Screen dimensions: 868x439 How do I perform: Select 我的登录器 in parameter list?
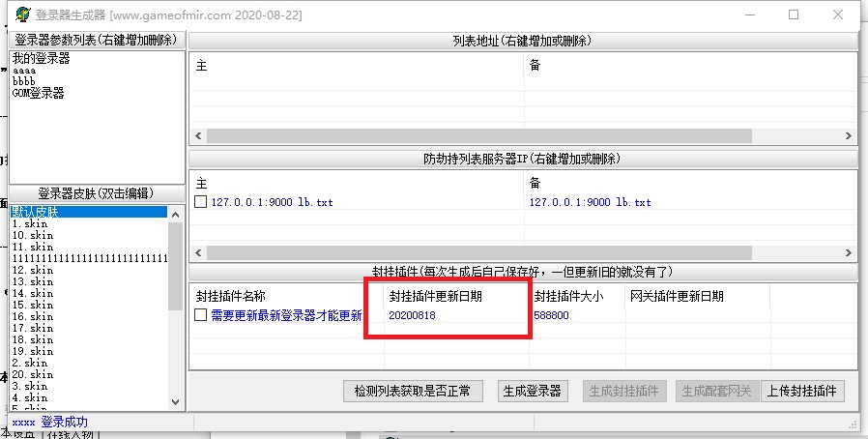(42, 59)
